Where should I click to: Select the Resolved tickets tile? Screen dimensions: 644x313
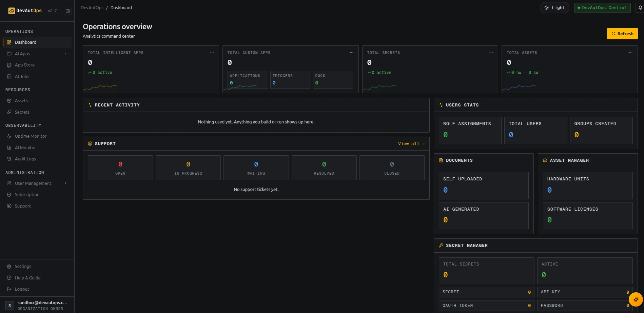pos(324,168)
